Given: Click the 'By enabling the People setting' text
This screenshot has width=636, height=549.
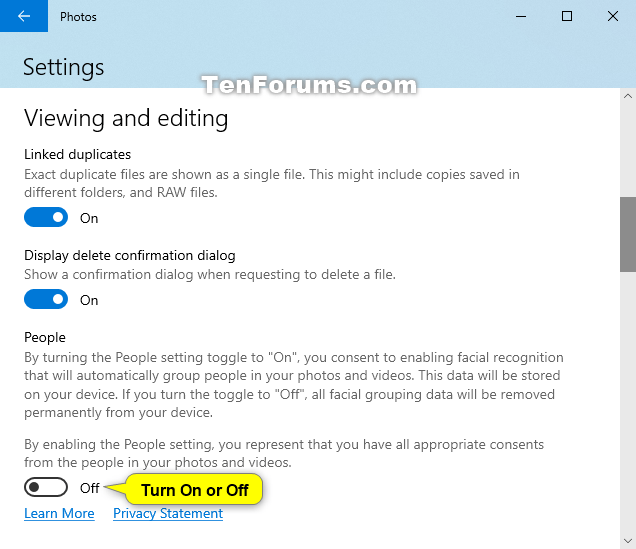Looking at the screenshot, I should coord(284,453).
